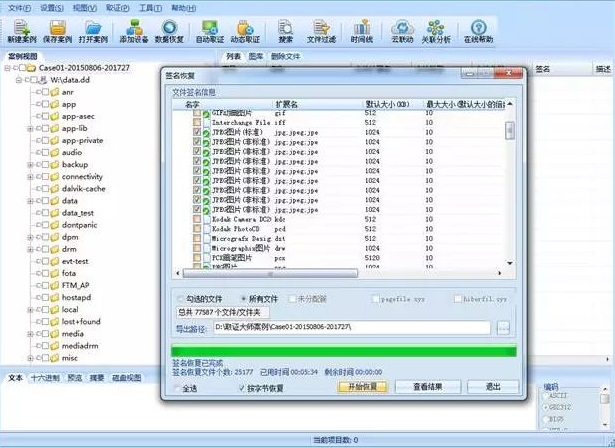This screenshot has height=448, width=615.
Task: Open the 文件(F) menu
Action: click(x=18, y=6)
